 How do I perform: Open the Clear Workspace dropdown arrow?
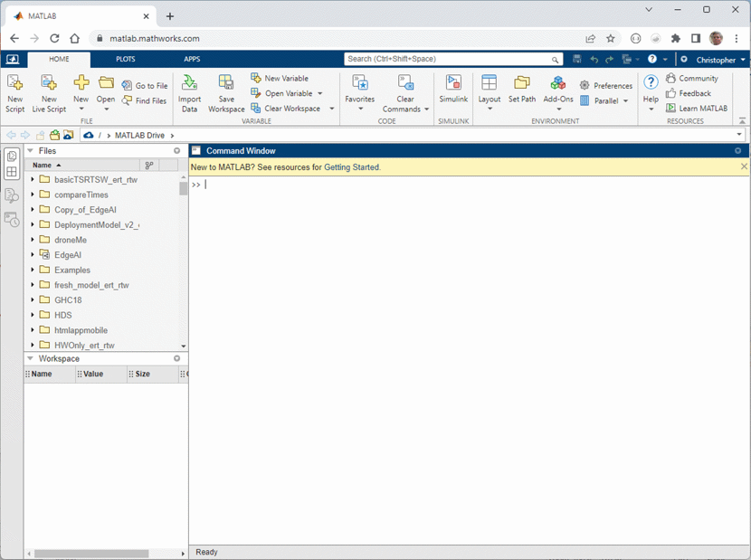click(x=331, y=109)
